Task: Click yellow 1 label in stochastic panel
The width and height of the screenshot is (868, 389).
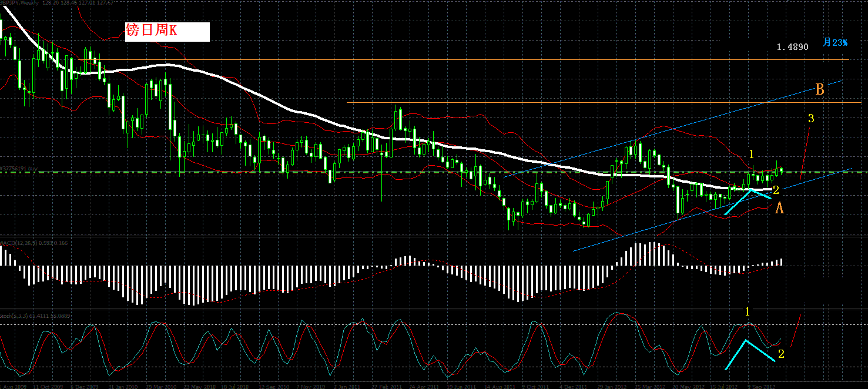Action: [748, 311]
